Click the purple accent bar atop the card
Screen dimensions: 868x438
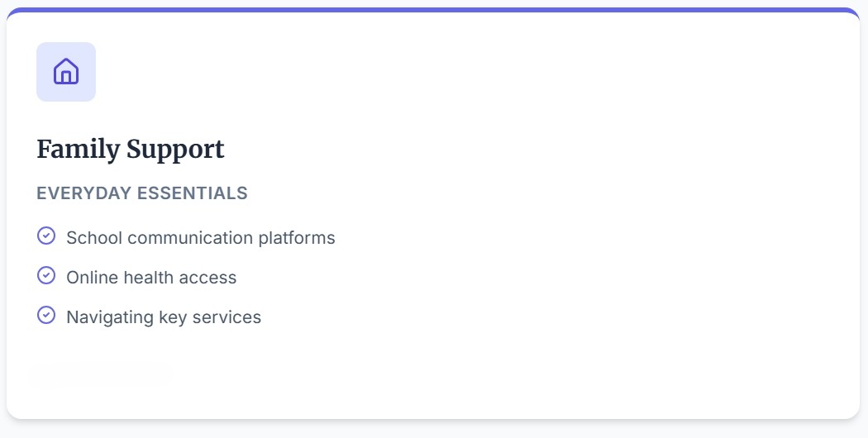pos(433,11)
